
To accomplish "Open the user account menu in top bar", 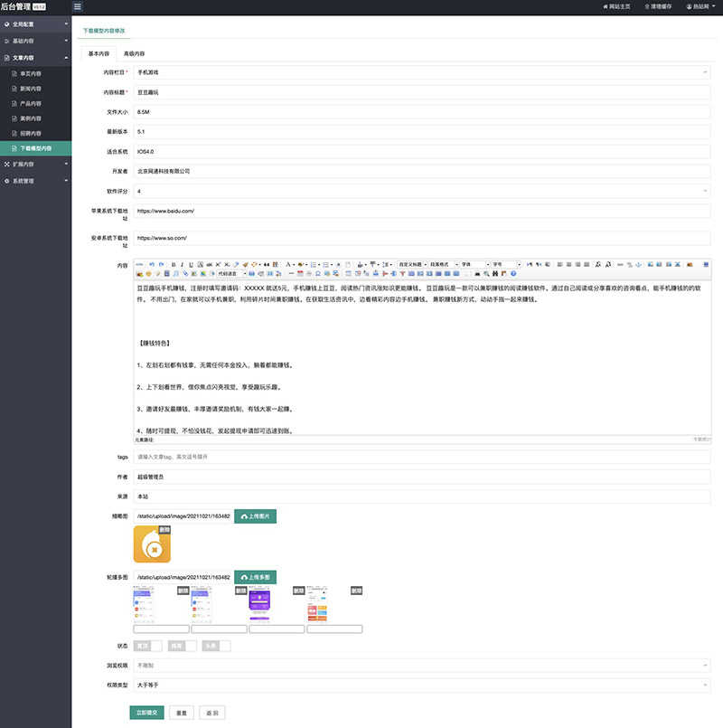I will coord(700,6).
